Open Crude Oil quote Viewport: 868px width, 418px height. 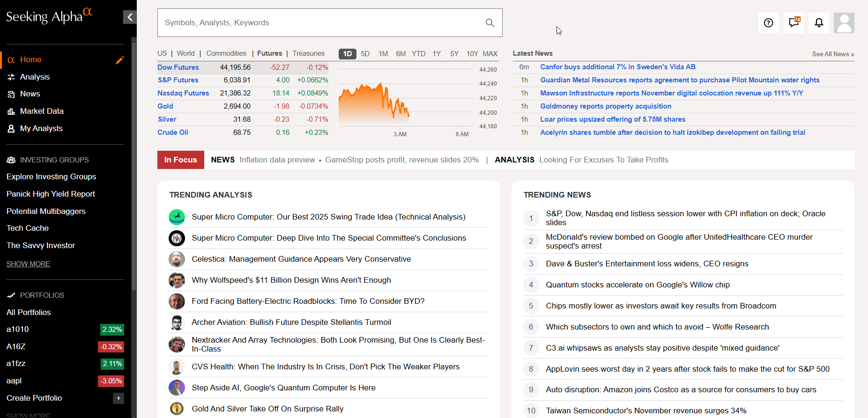click(173, 132)
